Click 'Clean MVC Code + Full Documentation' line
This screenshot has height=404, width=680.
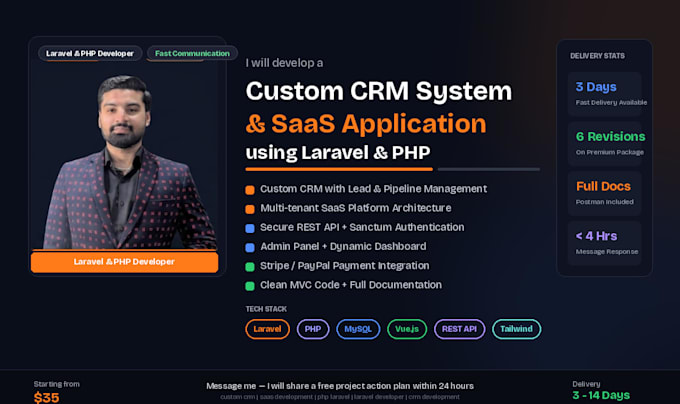pyautogui.click(x=351, y=285)
